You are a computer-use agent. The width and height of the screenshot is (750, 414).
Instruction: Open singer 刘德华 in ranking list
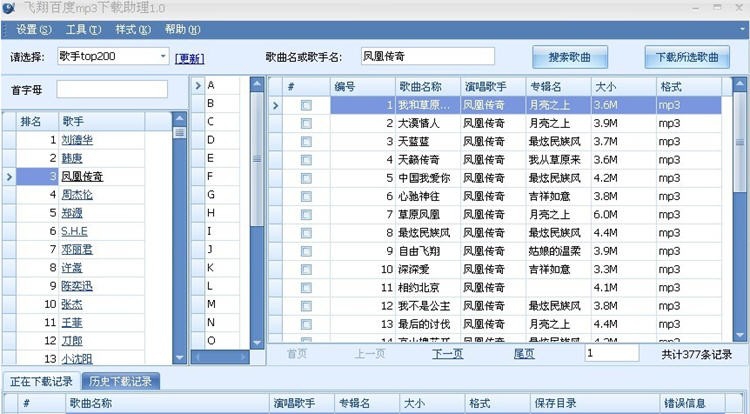click(77, 140)
